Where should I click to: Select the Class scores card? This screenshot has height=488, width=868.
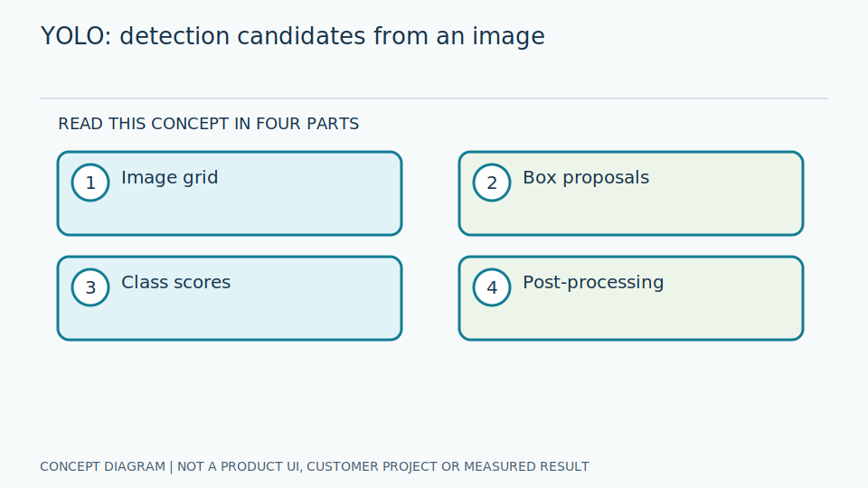click(x=230, y=298)
